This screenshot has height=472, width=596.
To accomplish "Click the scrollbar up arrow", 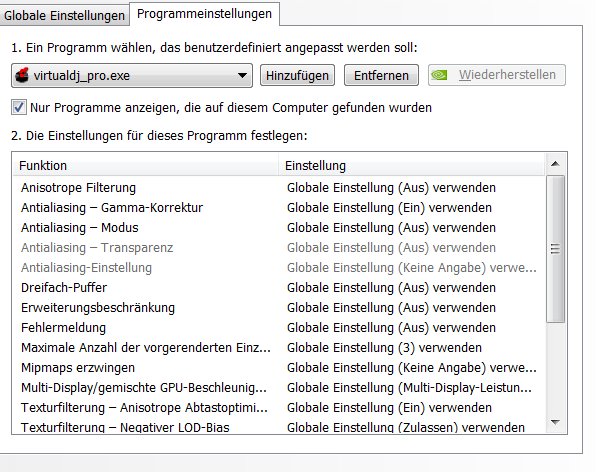I will click(x=555, y=164).
